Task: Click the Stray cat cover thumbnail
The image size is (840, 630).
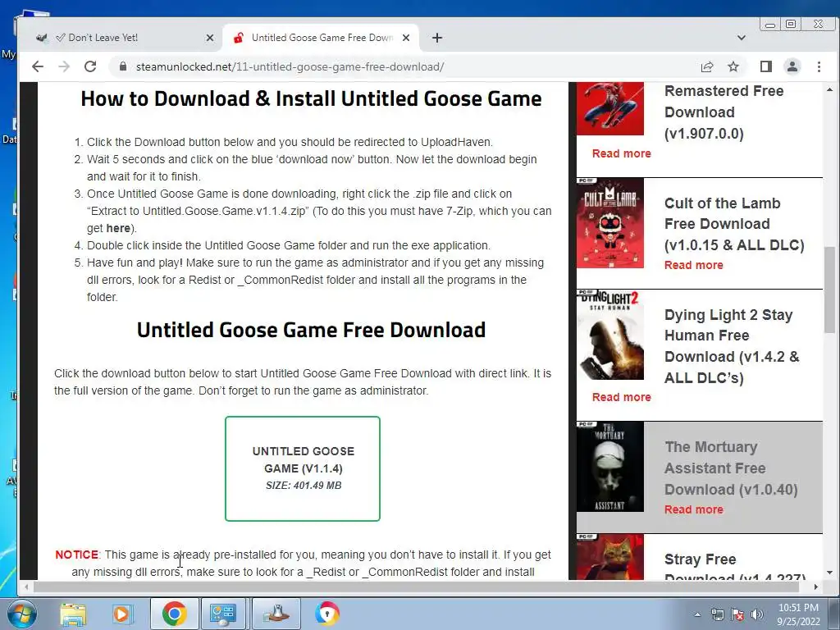Action: tap(610, 557)
